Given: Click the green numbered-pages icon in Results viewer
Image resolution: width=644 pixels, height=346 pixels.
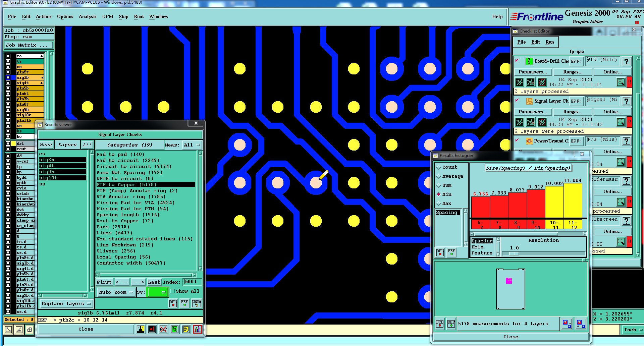Looking at the screenshot, I should (x=175, y=329).
